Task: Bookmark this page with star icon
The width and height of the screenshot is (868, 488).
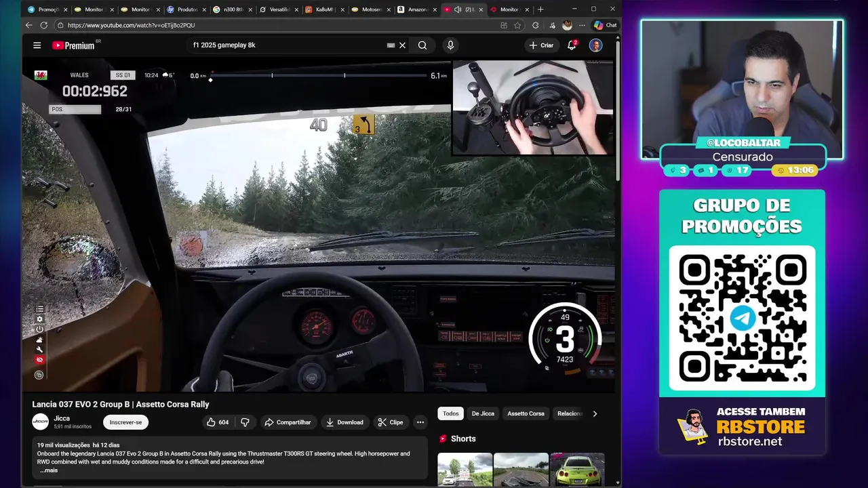Action: (x=517, y=25)
